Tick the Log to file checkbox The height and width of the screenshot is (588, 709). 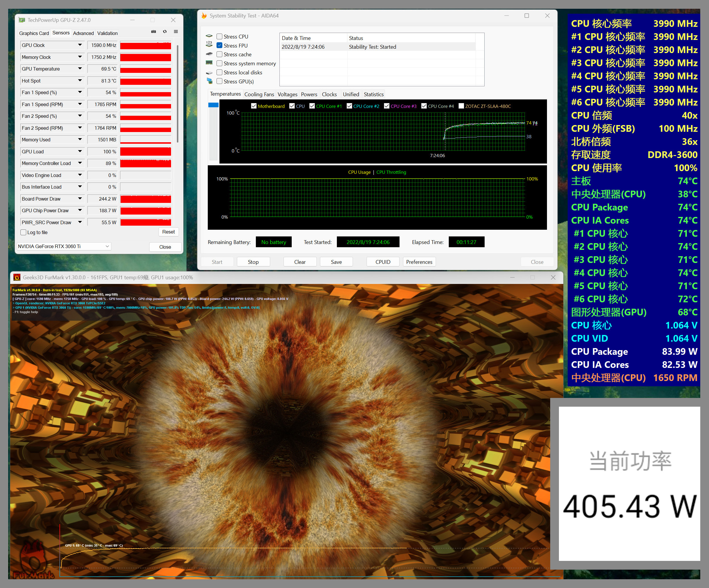tap(23, 232)
